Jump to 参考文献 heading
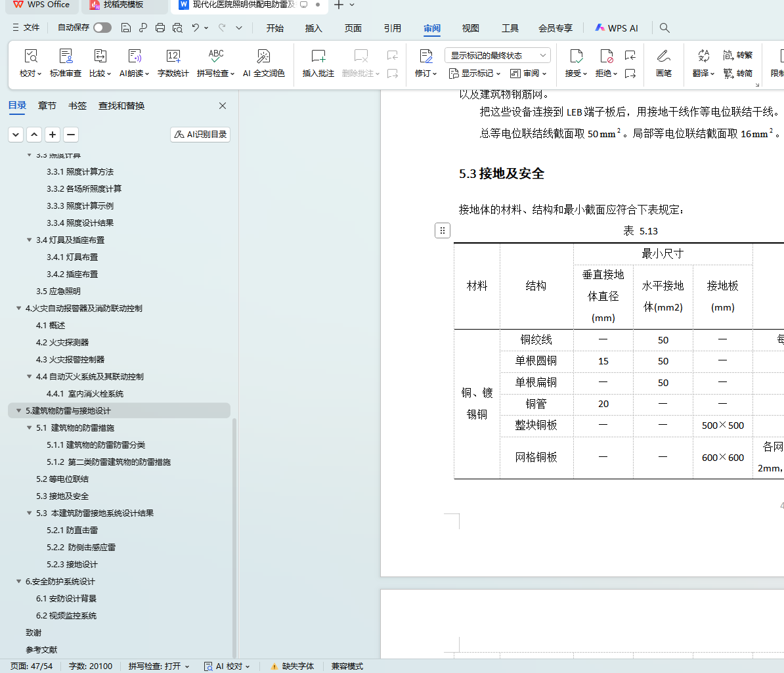784x673 pixels. [41, 649]
